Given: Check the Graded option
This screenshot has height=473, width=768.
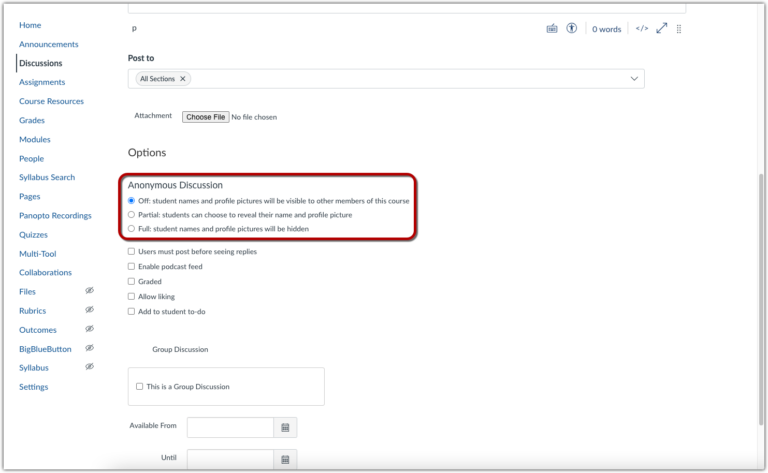Looking at the screenshot, I should click(x=131, y=281).
